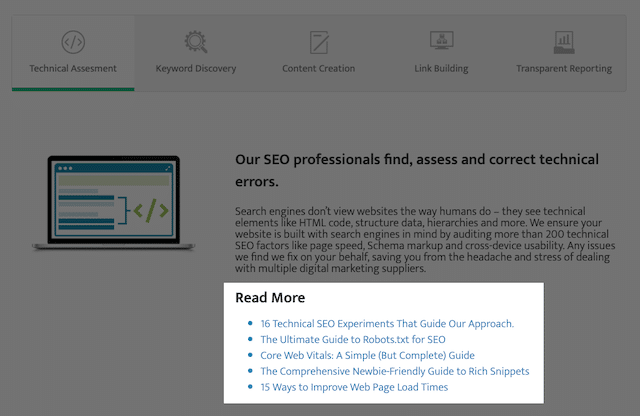Go to the Link Building tab
The width and height of the screenshot is (640, 416).
442,53
